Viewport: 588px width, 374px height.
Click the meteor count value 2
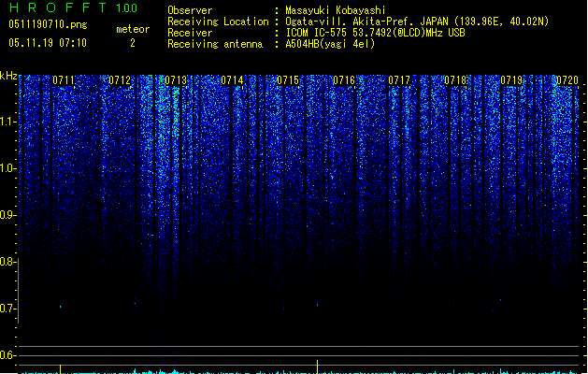pos(133,43)
